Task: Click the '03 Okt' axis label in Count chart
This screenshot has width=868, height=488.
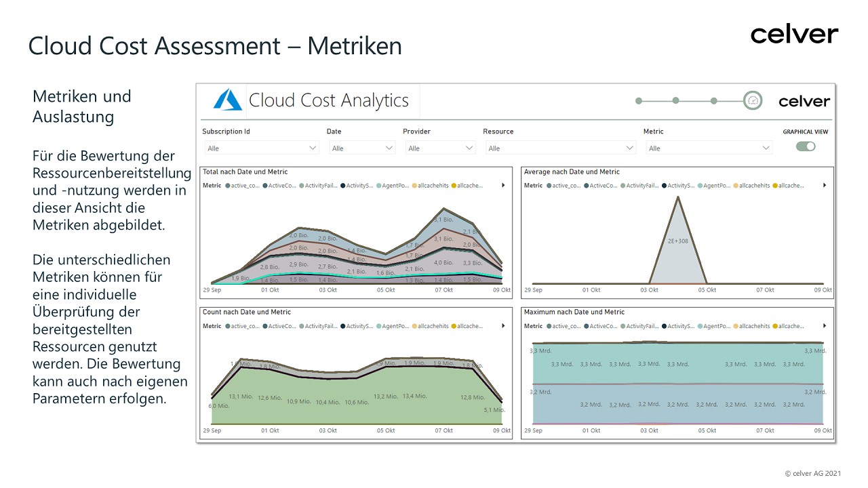Action: point(328,430)
